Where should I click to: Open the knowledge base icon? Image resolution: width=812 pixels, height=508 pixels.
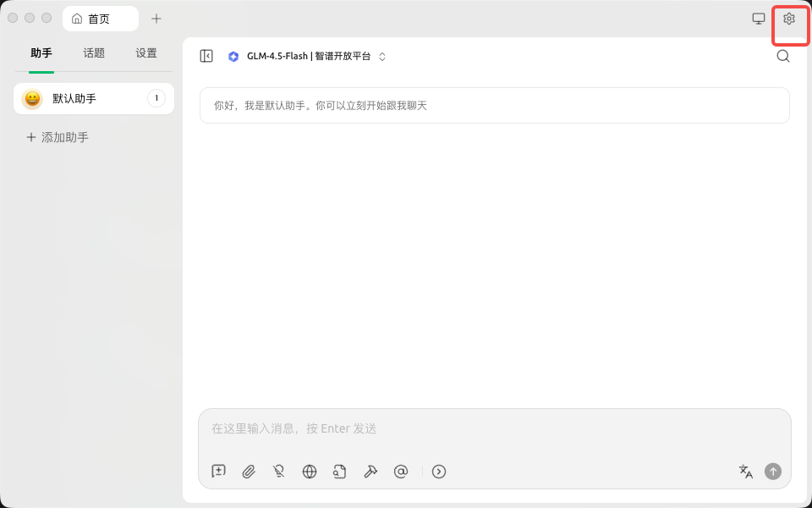[340, 472]
